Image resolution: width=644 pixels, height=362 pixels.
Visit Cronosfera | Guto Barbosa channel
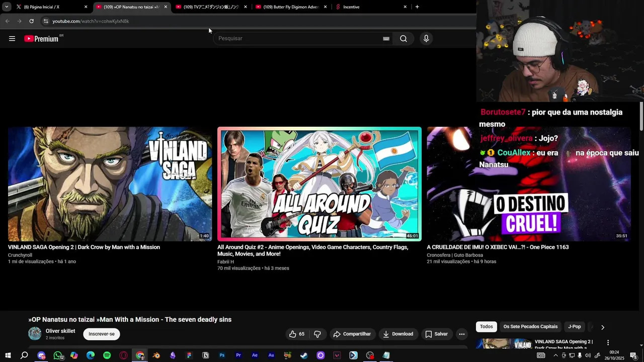(455, 255)
